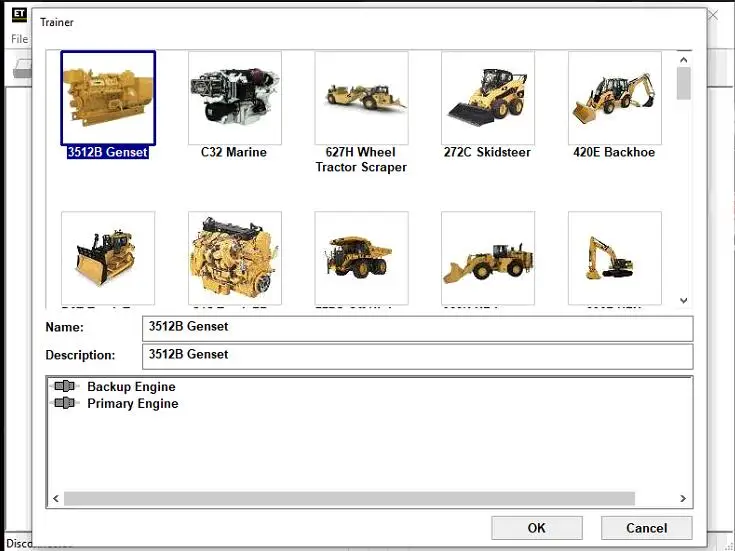Select the wheel loader image
The width and height of the screenshot is (735, 551).
click(x=487, y=258)
